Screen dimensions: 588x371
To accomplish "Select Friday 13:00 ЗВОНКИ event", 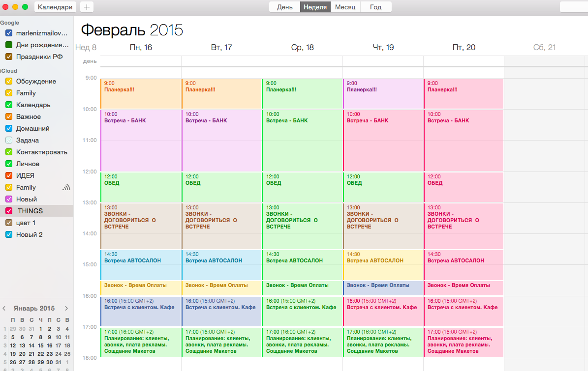I will (464, 226).
